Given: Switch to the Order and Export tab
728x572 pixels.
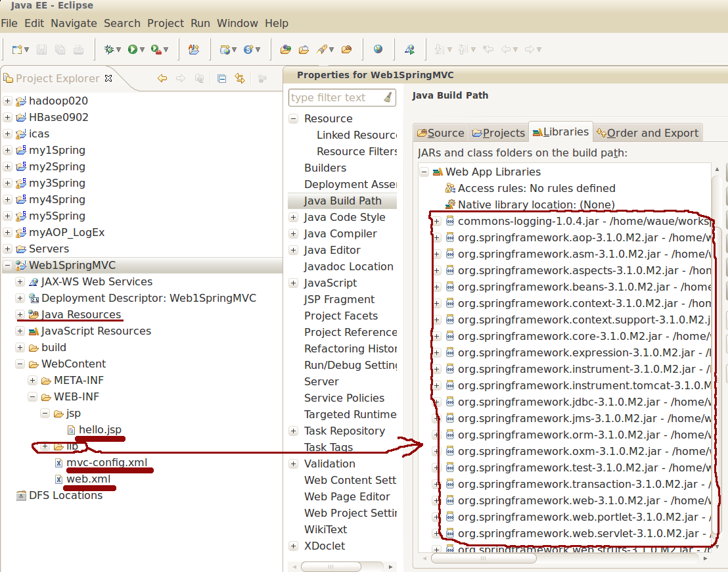Looking at the screenshot, I should 648,133.
